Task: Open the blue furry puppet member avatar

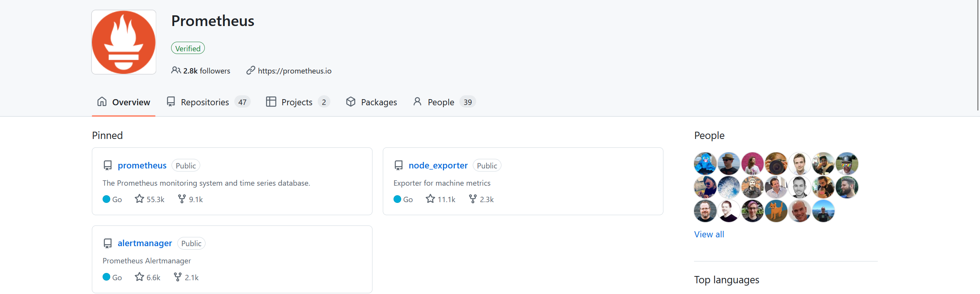Action: pos(705,163)
